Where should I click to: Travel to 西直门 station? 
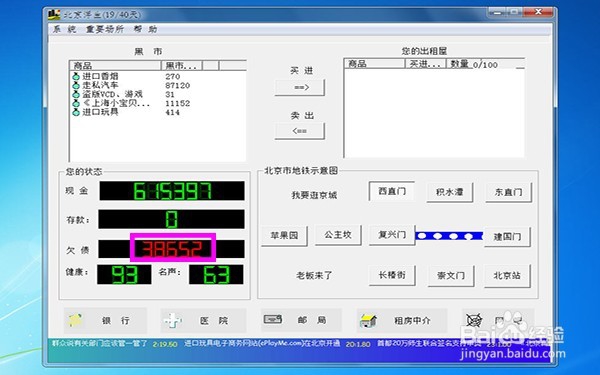tap(392, 191)
